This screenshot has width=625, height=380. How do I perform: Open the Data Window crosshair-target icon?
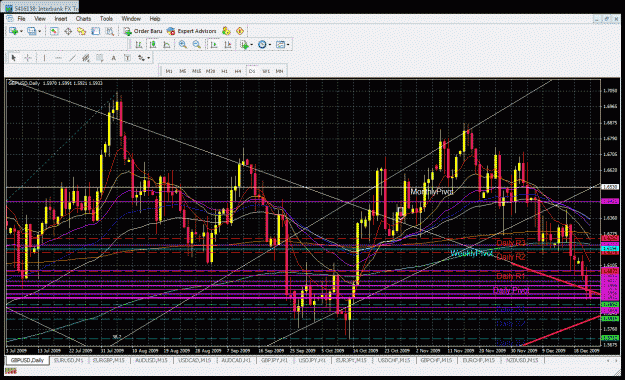tap(68, 31)
